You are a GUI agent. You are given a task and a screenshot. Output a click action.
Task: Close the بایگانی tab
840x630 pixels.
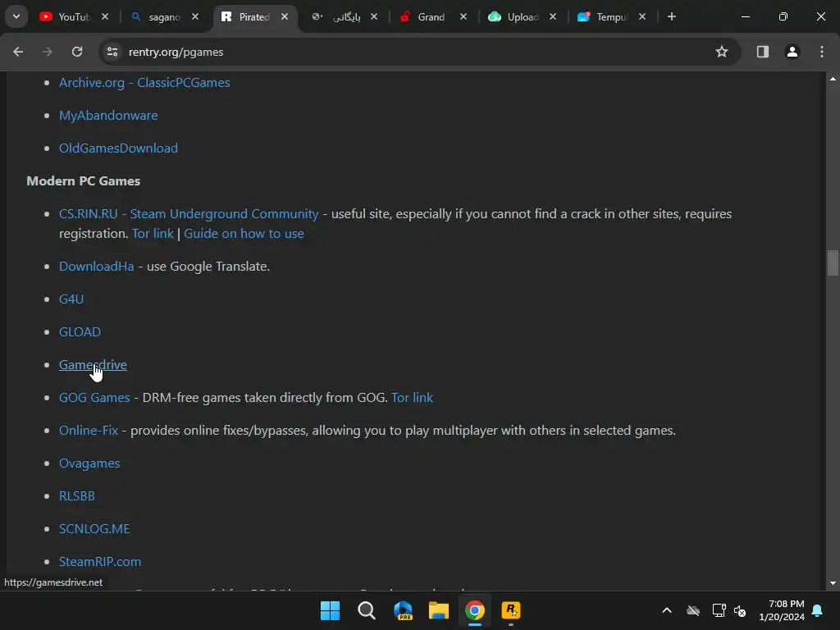[374, 16]
